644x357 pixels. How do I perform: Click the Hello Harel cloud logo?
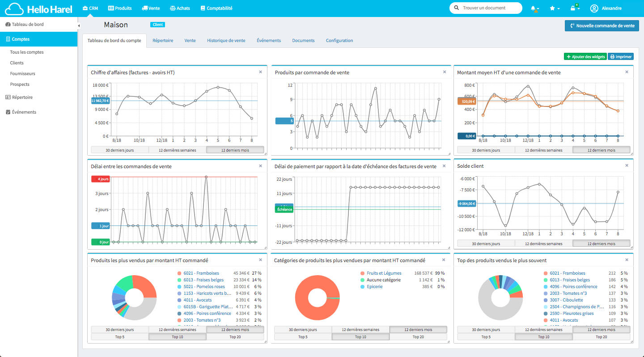coord(38,8)
